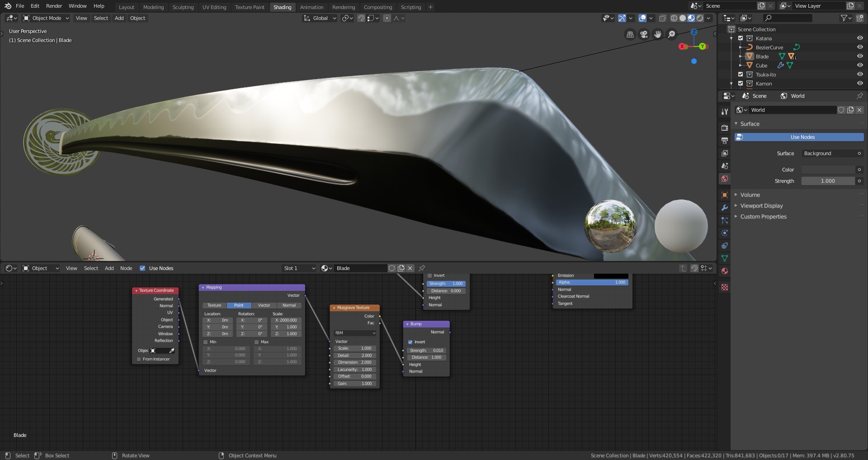
Task: Select the Vector type button in Mapping node
Action: click(264, 305)
